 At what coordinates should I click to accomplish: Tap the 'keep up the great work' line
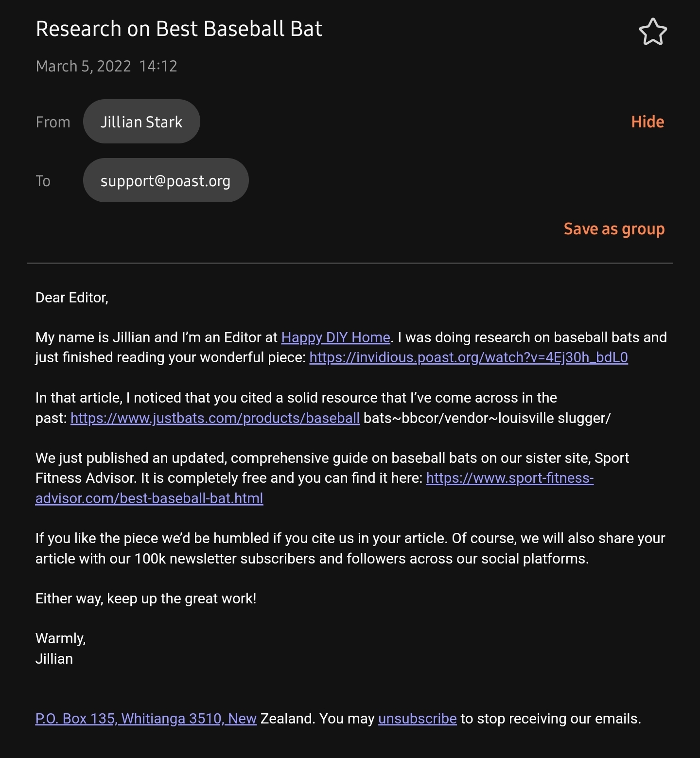pyautogui.click(x=146, y=599)
